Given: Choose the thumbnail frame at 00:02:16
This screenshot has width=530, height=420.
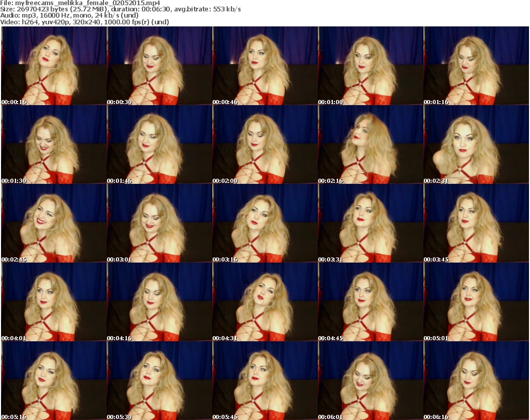Looking at the screenshot, I should coord(371,144).
